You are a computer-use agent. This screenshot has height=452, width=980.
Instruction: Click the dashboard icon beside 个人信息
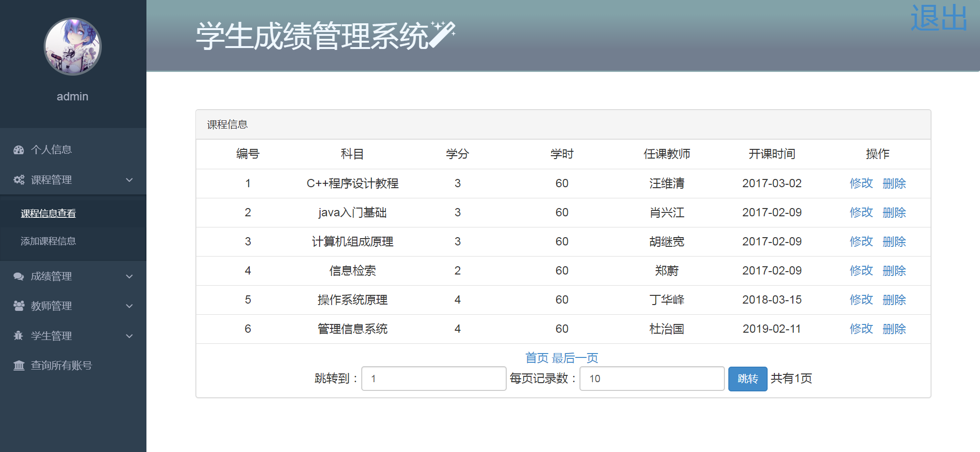tap(19, 150)
